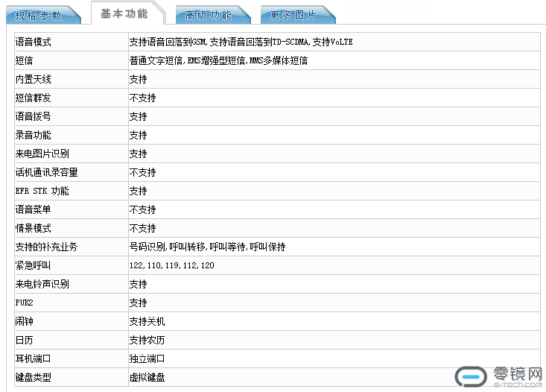Viewport: 546px width, 392px height.
Task: Click the 语音模式 row label
Action: click(34, 42)
